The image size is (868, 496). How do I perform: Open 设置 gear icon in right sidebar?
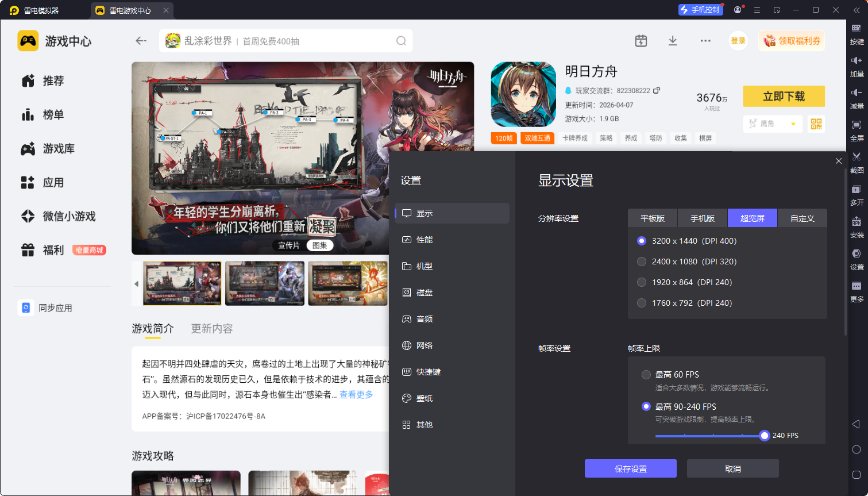(x=857, y=253)
